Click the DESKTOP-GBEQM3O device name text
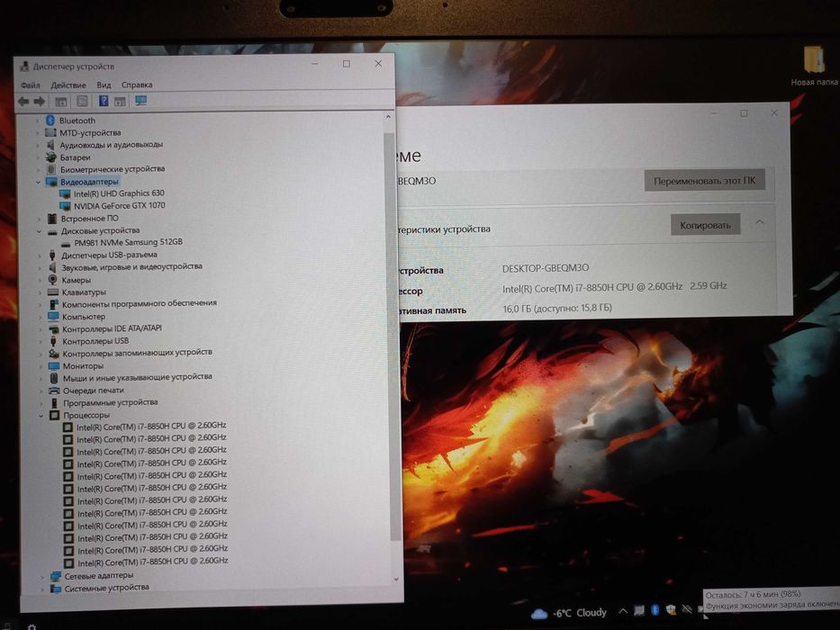The width and height of the screenshot is (840, 630). point(546,268)
